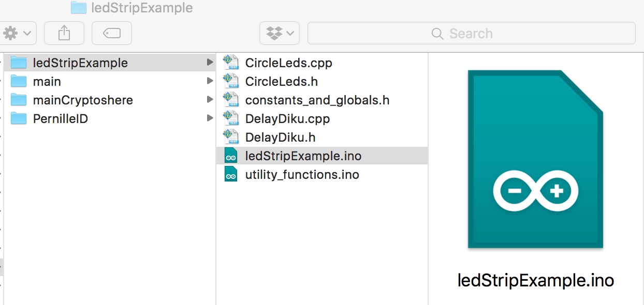Select the ledStripExample folder
The image size is (644, 305).
[110, 63]
